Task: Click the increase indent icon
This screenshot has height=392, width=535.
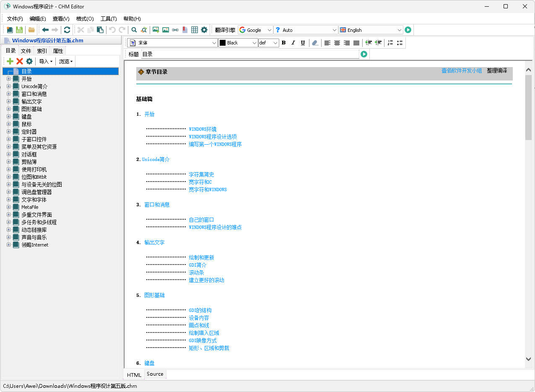Action: point(369,43)
